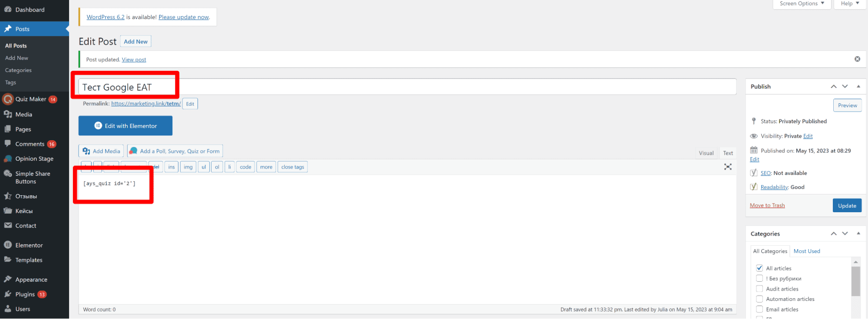Collapse the Publish panel toggle arrow
Screen dimensions: 868x319
tap(858, 86)
